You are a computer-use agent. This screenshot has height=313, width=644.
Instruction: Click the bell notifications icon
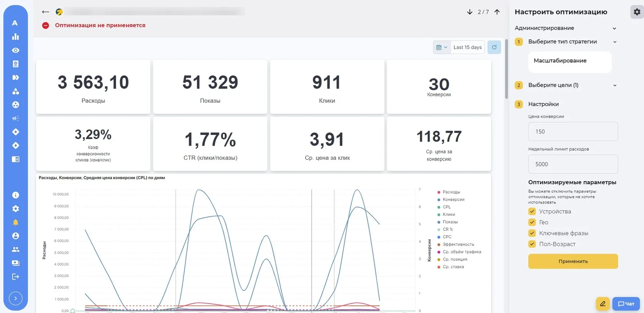15,222
